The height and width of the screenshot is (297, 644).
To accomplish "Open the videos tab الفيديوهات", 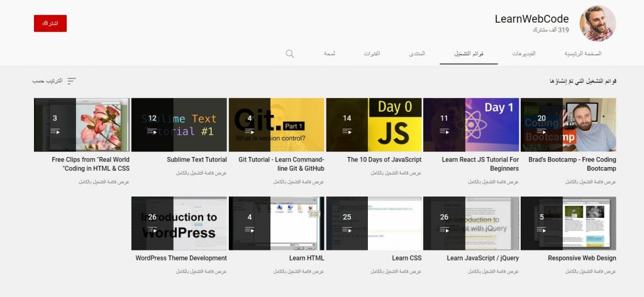I will tap(524, 54).
